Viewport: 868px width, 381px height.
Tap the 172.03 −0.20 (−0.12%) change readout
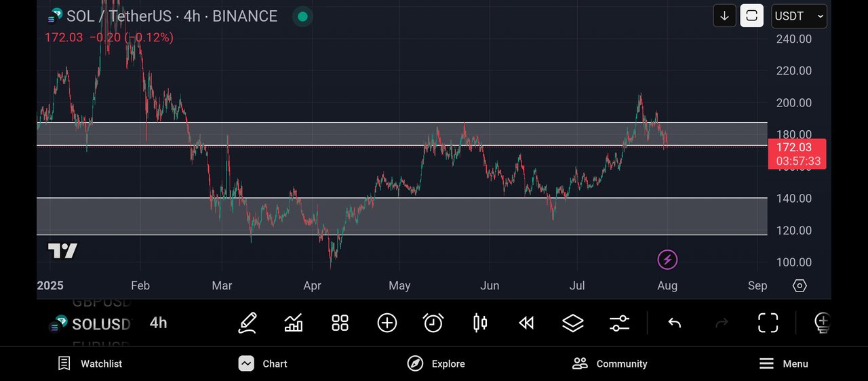109,37
